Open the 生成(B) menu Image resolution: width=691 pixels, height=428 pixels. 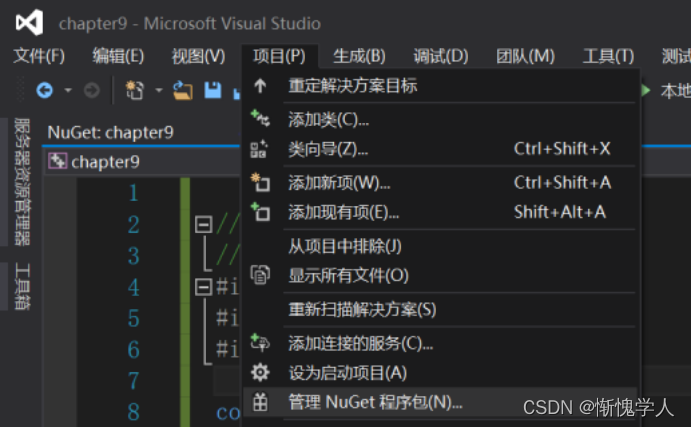[x=359, y=56]
